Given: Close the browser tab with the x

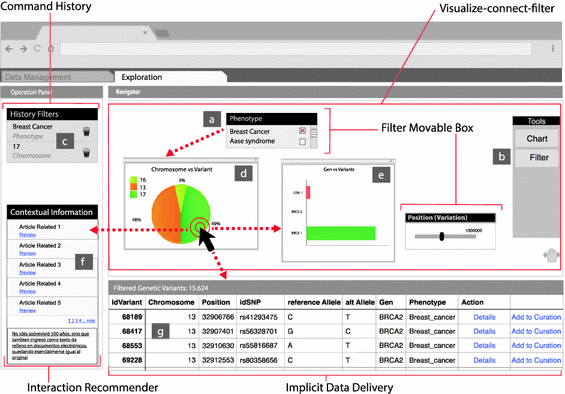Looking at the screenshot, I should click(x=145, y=32).
